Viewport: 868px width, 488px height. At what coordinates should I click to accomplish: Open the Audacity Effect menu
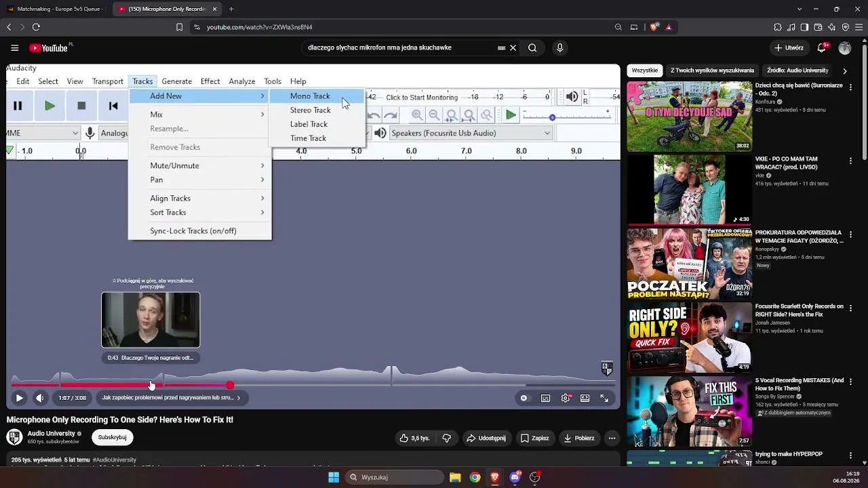pyautogui.click(x=210, y=81)
